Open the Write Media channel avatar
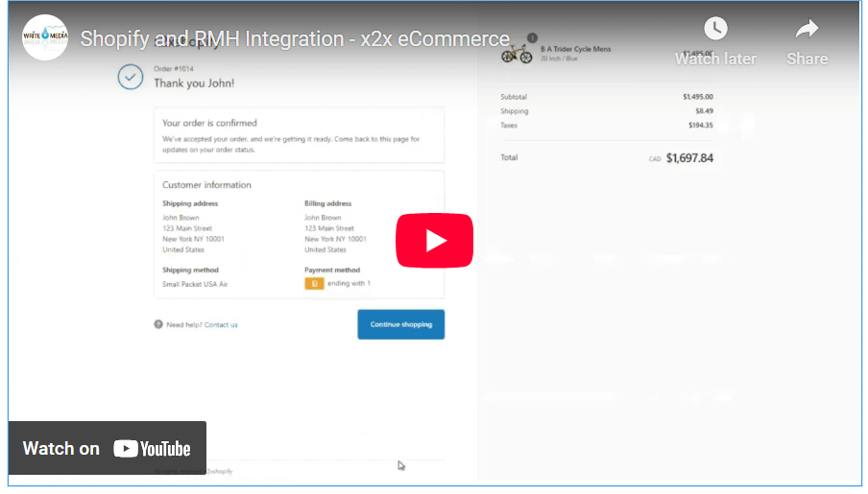 pyautogui.click(x=45, y=38)
